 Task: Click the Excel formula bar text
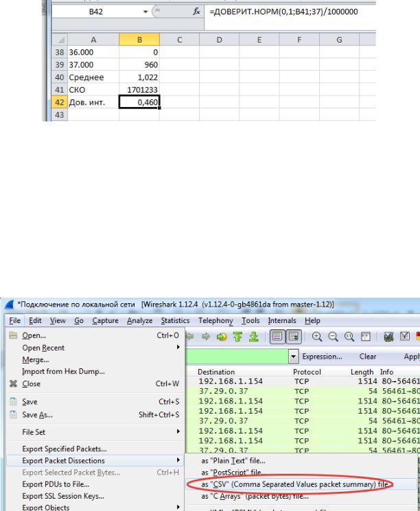[x=283, y=12]
